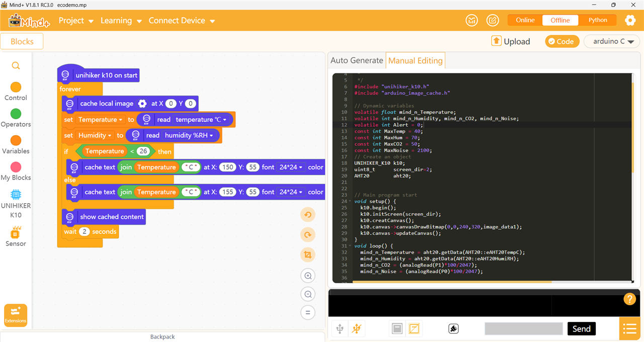Image resolution: width=644 pixels, height=342 pixels.
Task: Switch to Offline mode
Action: coord(560,20)
